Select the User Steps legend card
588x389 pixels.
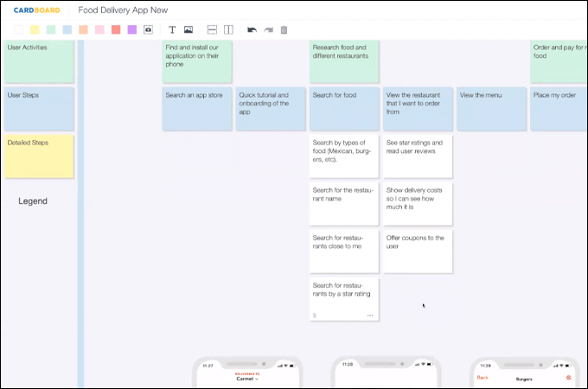pos(39,109)
